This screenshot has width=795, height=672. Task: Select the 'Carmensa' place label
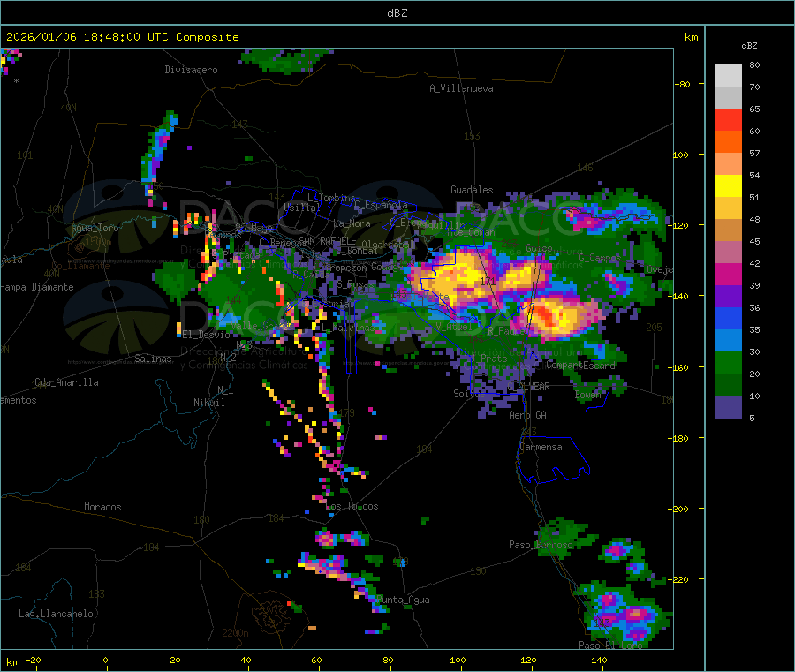541,447
